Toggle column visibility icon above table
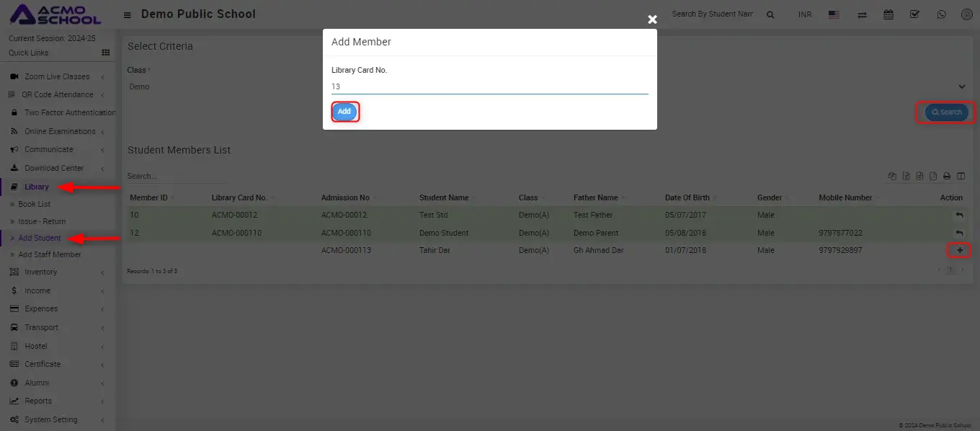 [961, 176]
